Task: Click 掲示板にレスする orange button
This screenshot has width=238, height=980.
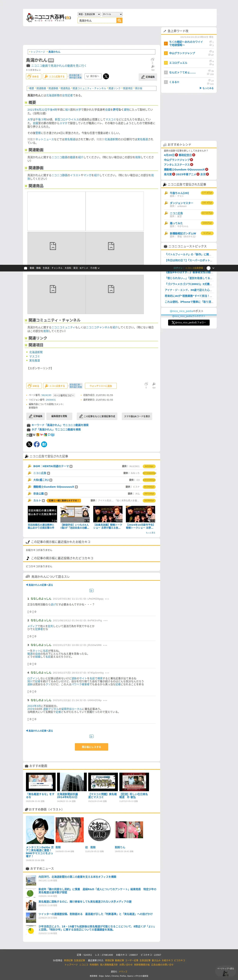Action: (91, 747)
